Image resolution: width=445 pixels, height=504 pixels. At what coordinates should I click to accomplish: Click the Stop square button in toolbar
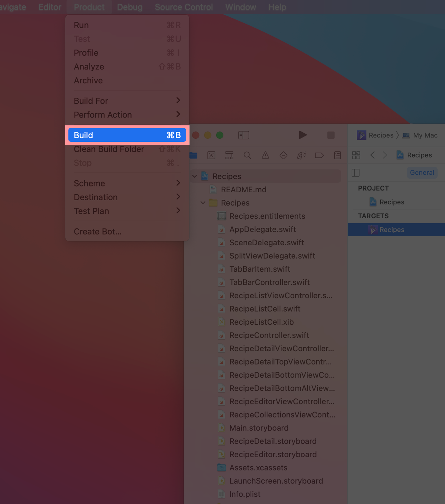331,135
